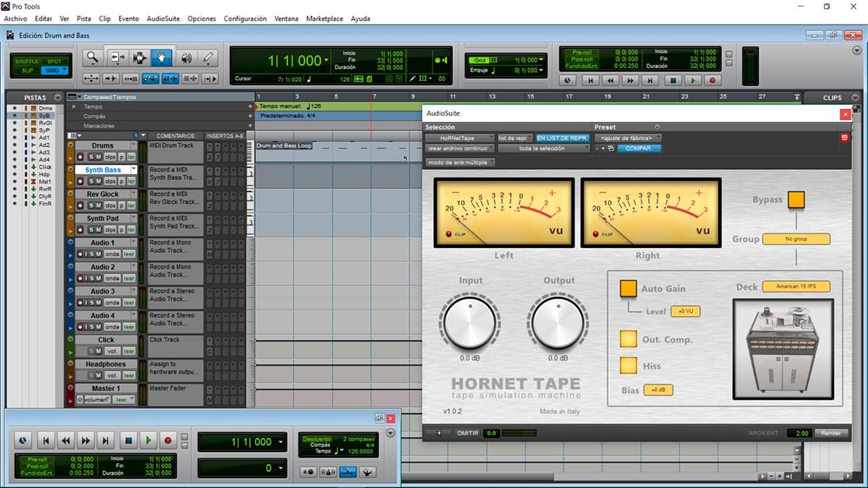This screenshot has width=868, height=488.
Task: Toggle Pre-roll in the Edit window transport
Action: point(582,52)
